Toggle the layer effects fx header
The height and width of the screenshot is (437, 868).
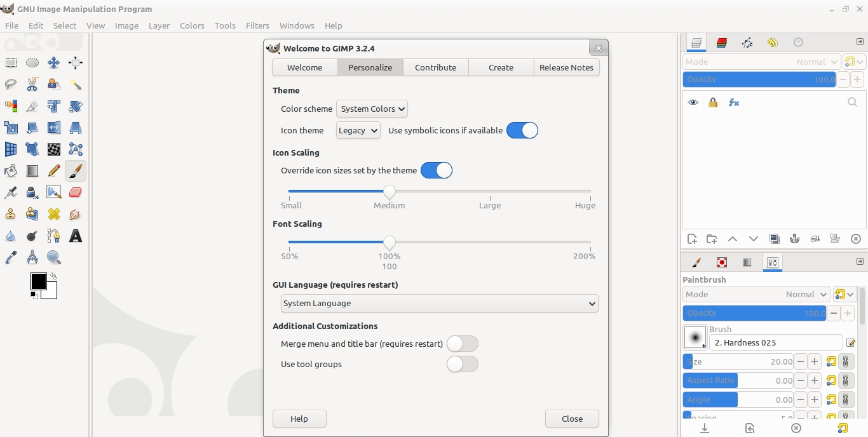coord(734,102)
